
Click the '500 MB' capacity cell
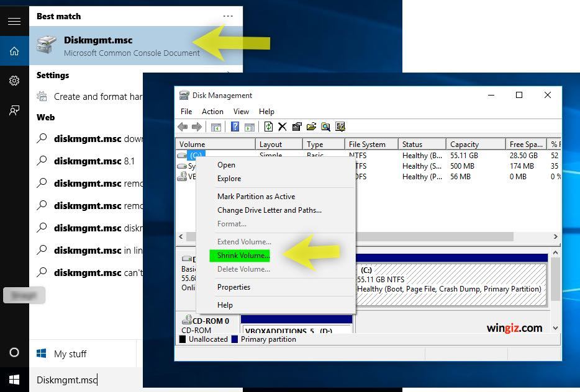[462, 166]
